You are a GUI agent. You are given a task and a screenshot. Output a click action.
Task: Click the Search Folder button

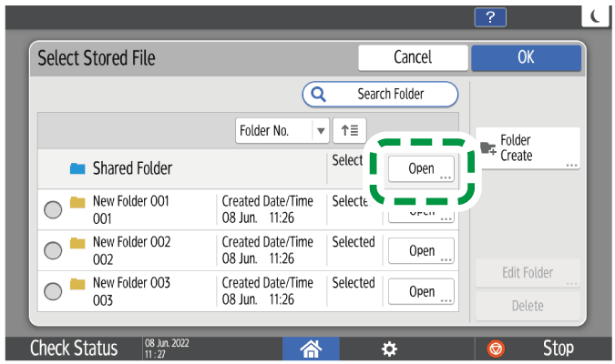pyautogui.click(x=380, y=94)
